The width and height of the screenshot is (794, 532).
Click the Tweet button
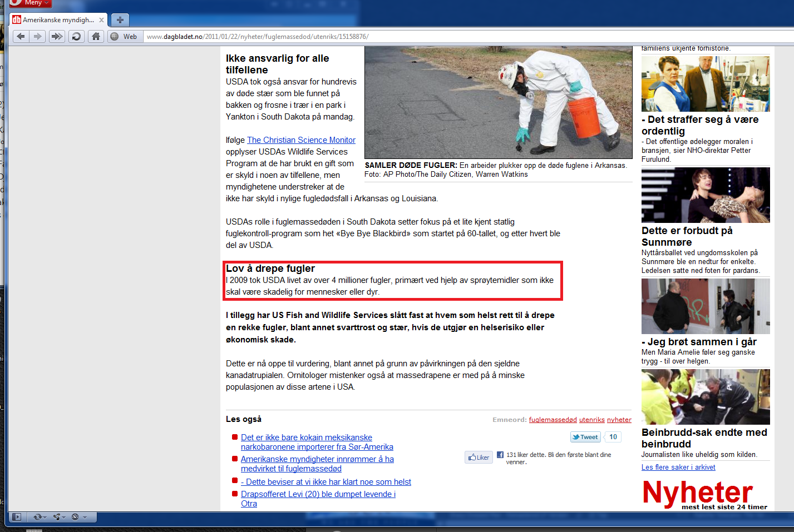tap(585, 437)
